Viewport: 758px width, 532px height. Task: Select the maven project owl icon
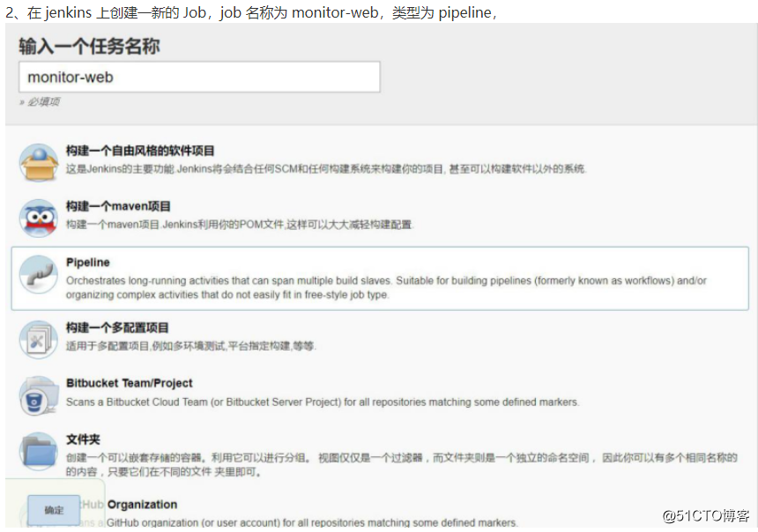(39, 218)
